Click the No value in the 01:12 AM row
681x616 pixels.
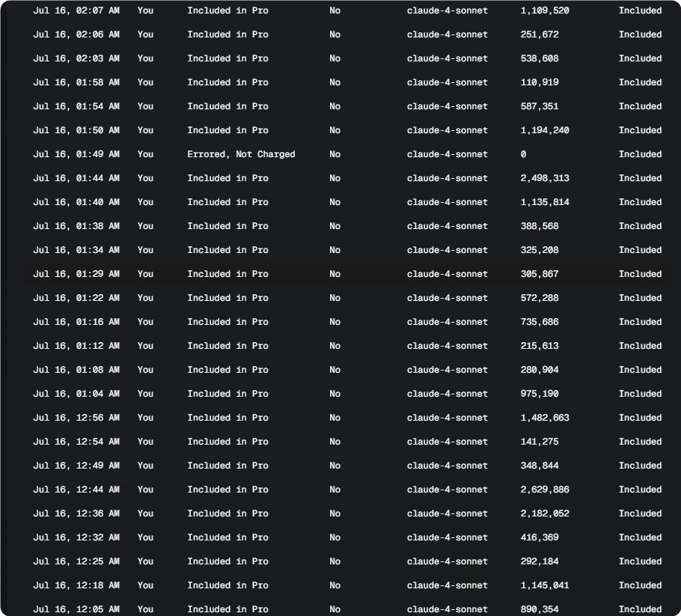335,346
